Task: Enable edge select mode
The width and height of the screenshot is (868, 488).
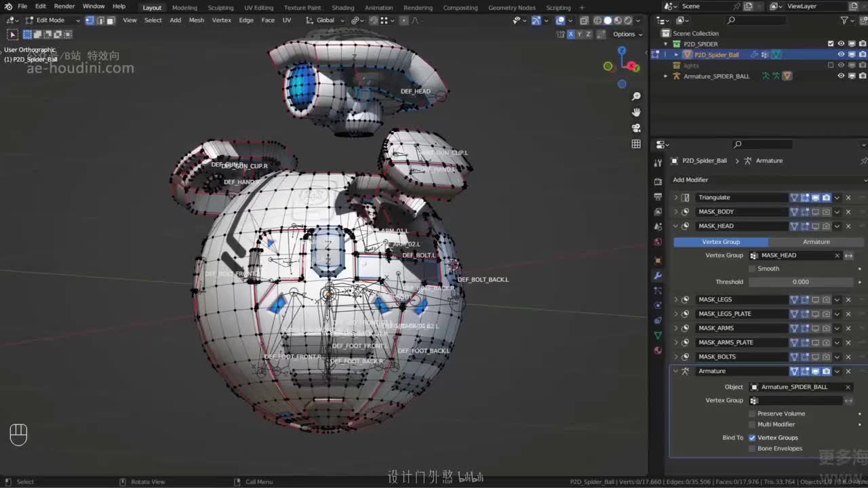Action: point(100,20)
